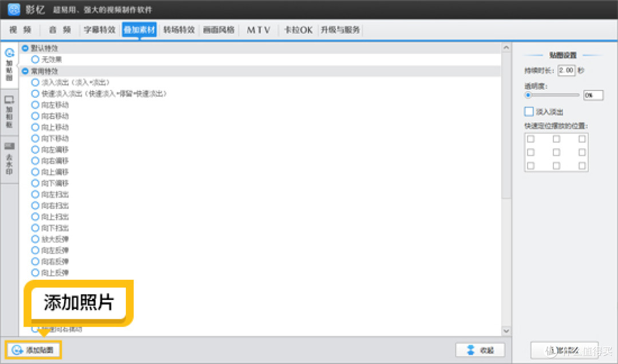Tick the middle-right quick position checkbox
This screenshot has height=364, width=618.
pos(582,152)
